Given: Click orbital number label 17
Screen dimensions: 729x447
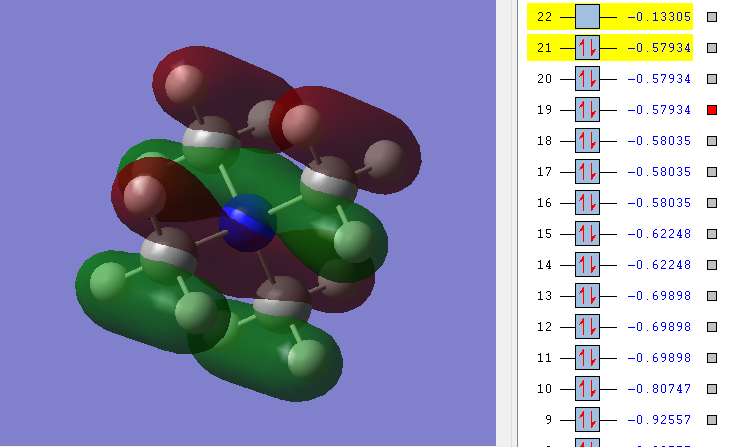Looking at the screenshot, I should [544, 172].
